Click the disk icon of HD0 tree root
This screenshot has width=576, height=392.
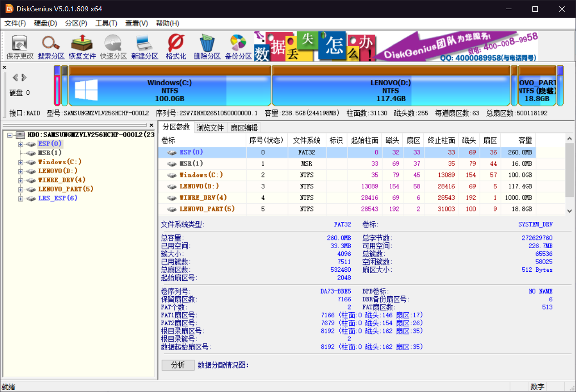click(x=20, y=135)
